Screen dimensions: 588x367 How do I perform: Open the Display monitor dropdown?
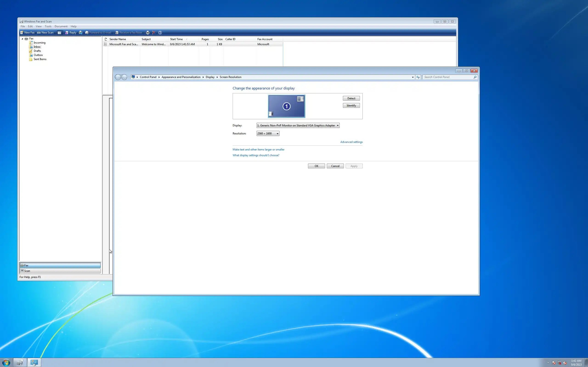[x=298, y=125]
